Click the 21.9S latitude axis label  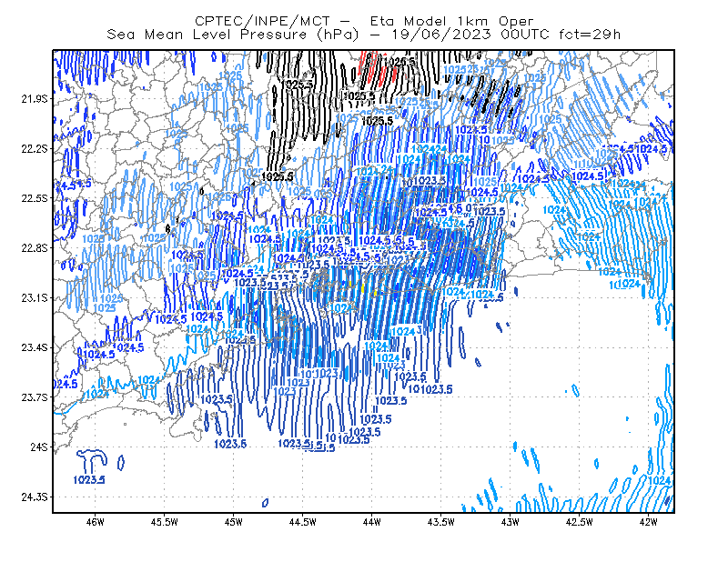click(35, 98)
